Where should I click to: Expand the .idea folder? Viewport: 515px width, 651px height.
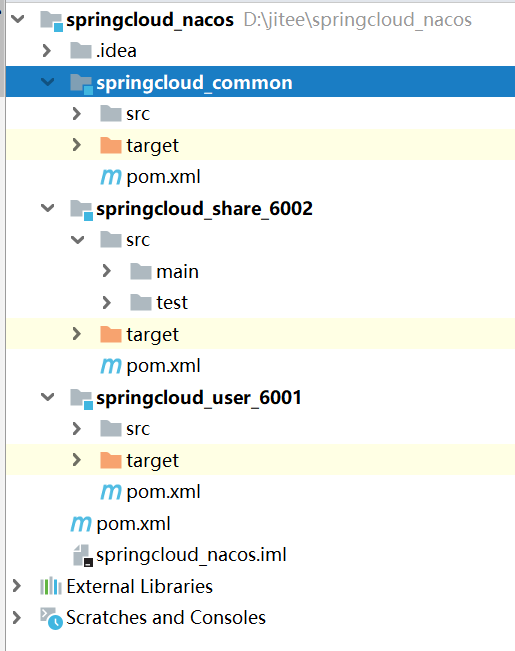click(47, 51)
